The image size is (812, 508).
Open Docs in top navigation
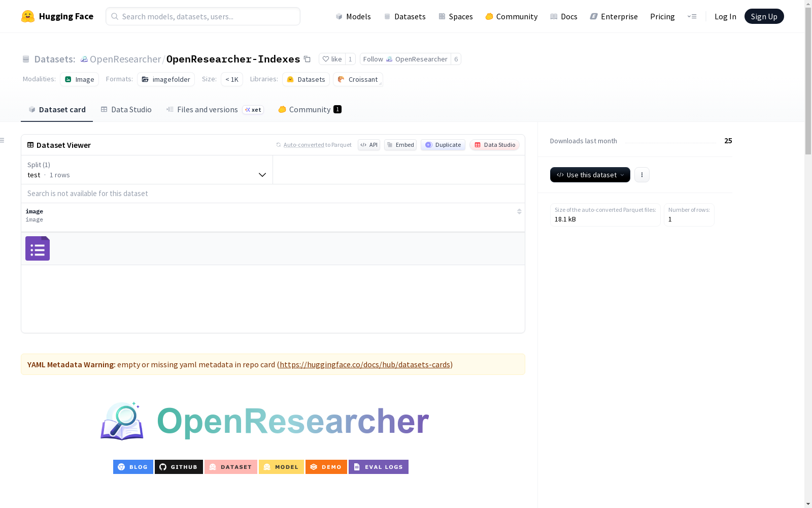click(564, 16)
